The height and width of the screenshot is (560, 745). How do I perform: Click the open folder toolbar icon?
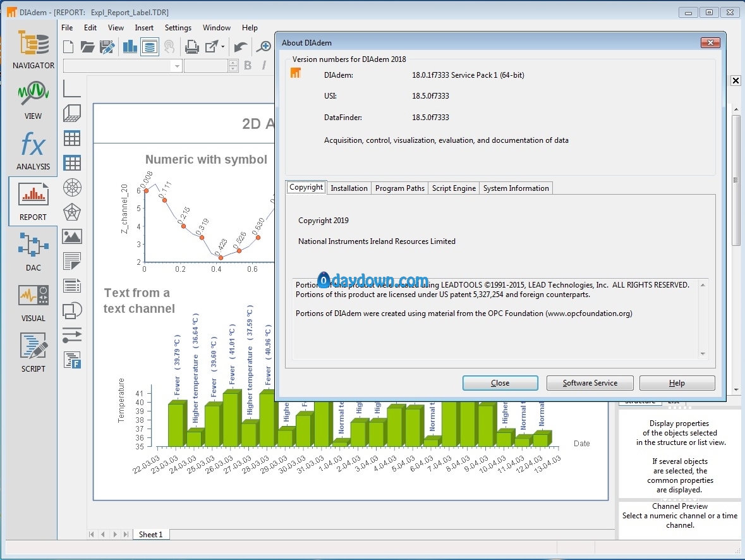point(87,47)
